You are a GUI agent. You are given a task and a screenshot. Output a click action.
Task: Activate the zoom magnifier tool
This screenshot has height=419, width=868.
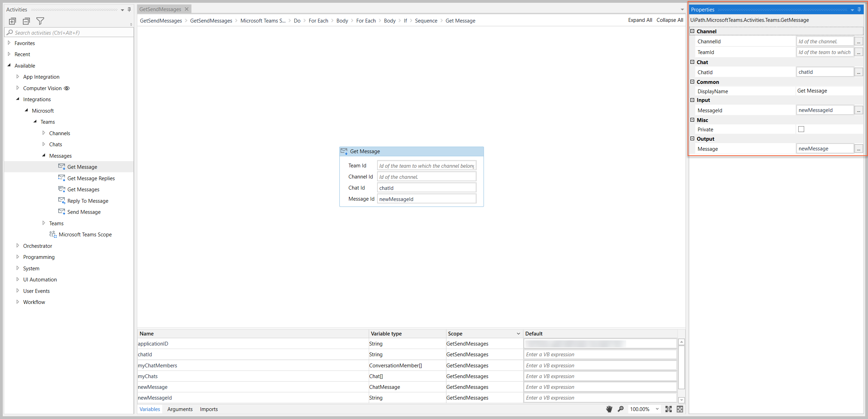coord(621,409)
